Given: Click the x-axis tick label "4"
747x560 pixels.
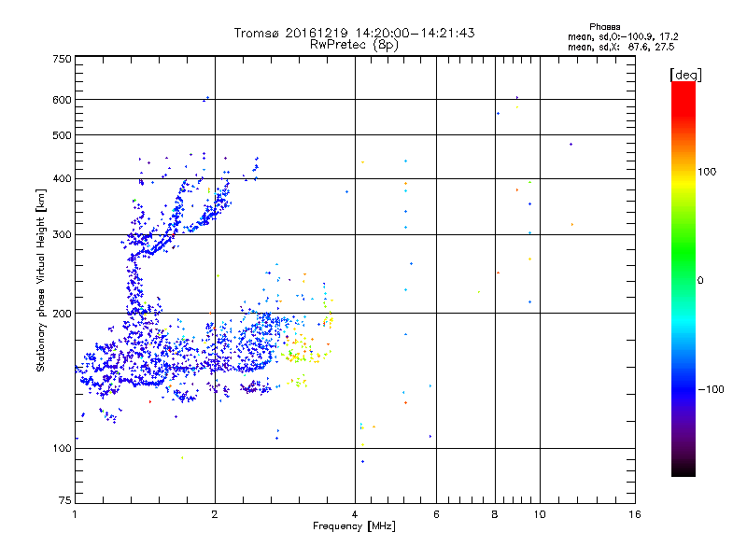Looking at the screenshot, I should 355,514.
